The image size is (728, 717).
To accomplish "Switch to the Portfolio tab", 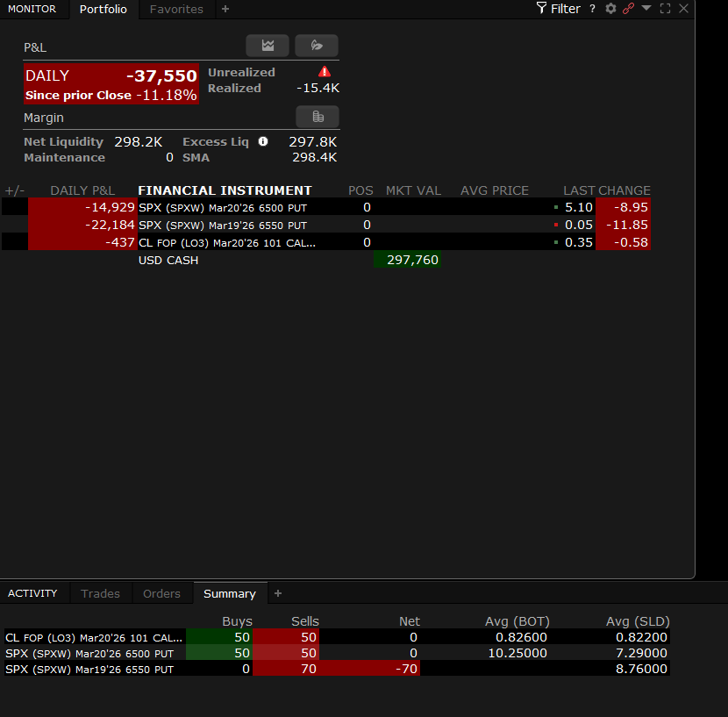I will (x=103, y=10).
